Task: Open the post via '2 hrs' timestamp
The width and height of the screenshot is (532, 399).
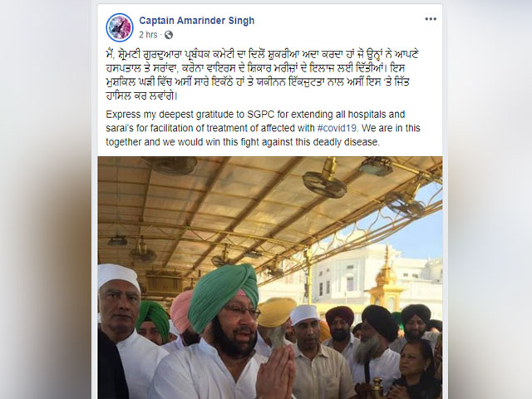Action: tap(148, 35)
